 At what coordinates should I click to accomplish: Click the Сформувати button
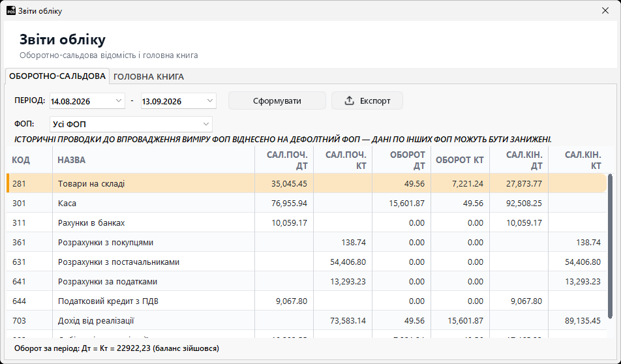pos(277,101)
